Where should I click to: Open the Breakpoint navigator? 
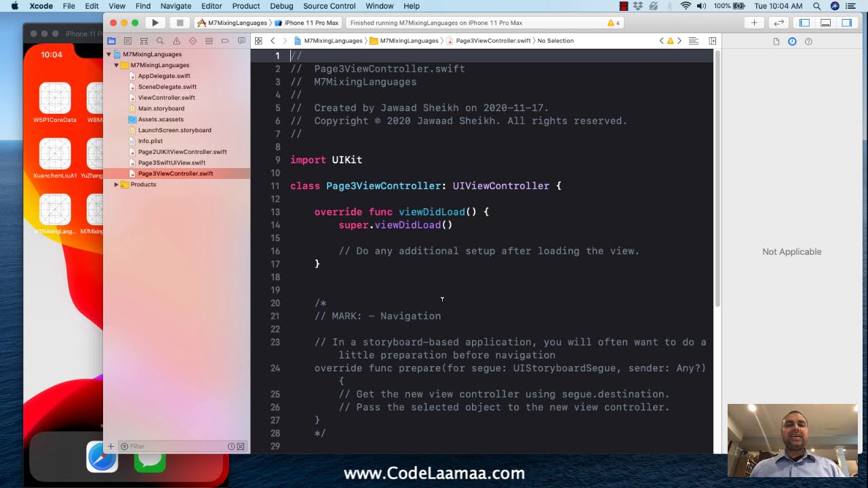coord(225,41)
